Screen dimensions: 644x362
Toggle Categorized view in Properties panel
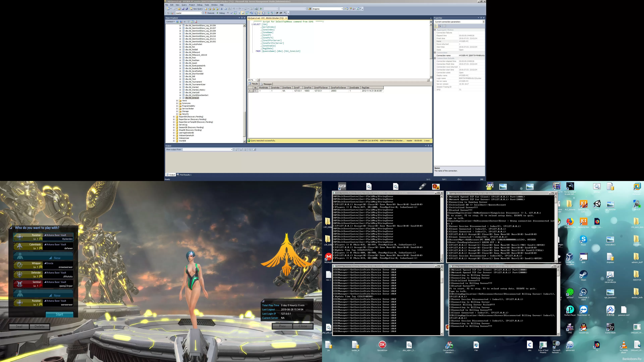436,26
